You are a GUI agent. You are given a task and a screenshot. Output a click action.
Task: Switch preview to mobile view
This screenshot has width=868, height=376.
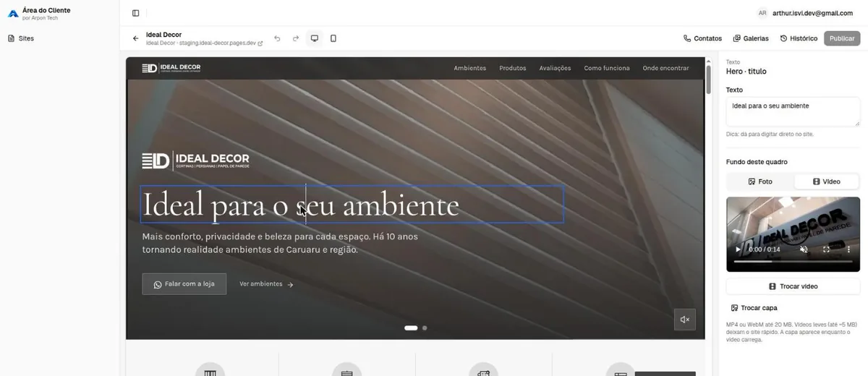coord(333,38)
